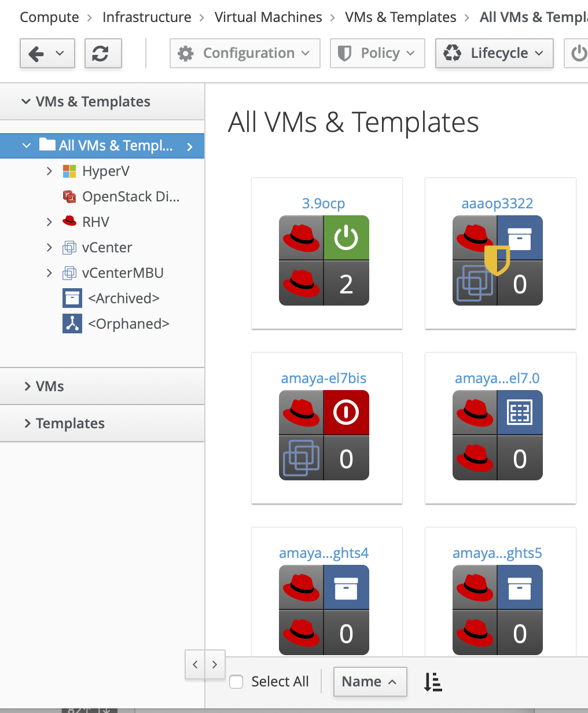
Task: Select the HyperV Windows icon
Action: coord(69,171)
